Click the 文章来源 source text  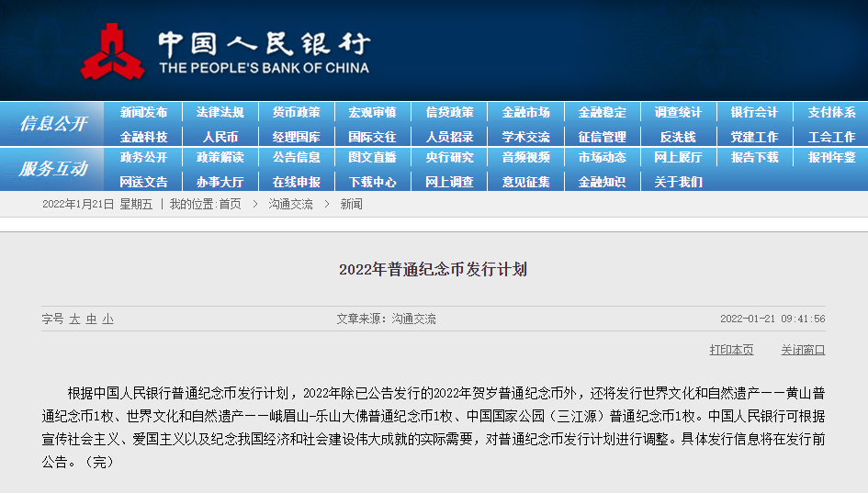(x=386, y=319)
